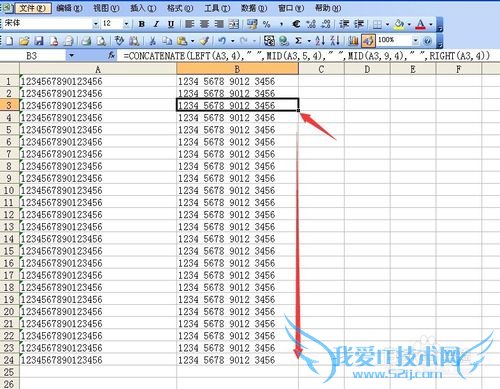Click the Name Box showing B3
Viewport: 500px width, 389px height.
coord(32,55)
